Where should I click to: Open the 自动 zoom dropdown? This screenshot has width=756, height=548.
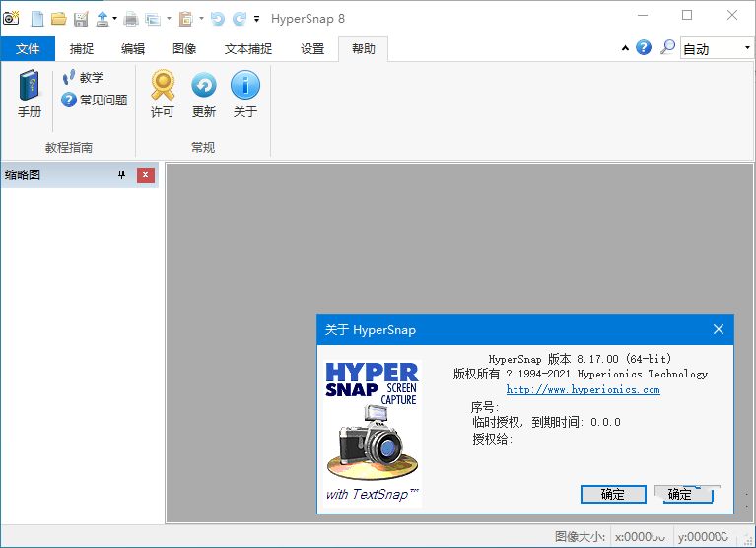click(746, 48)
